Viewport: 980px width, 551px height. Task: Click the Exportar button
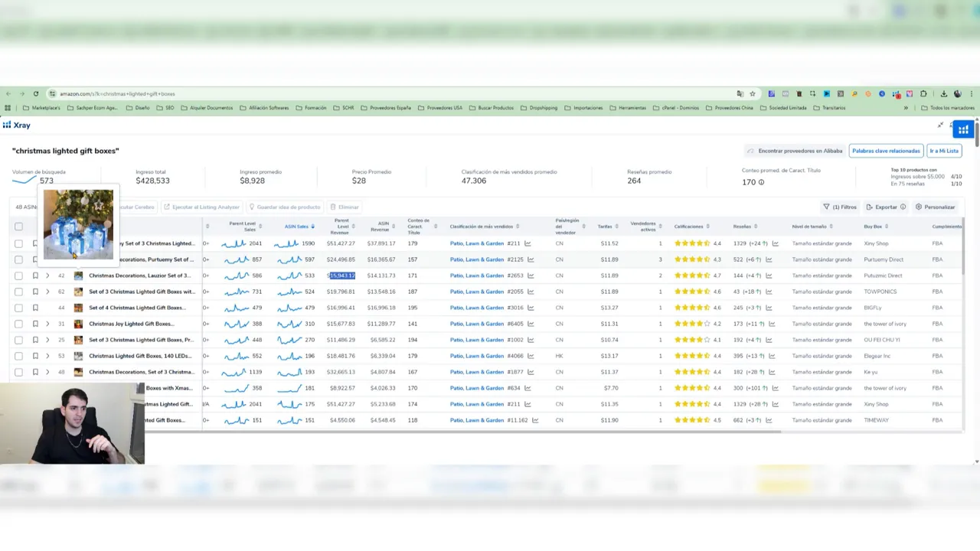point(885,207)
